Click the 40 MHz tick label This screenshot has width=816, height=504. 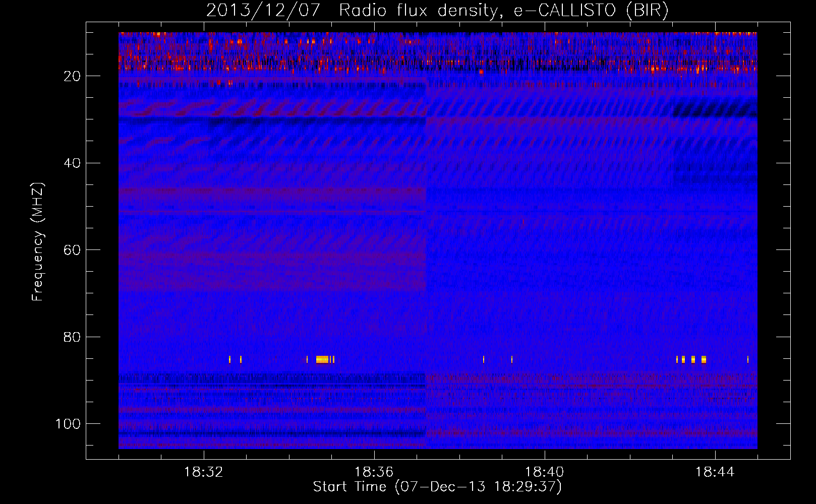click(x=73, y=163)
